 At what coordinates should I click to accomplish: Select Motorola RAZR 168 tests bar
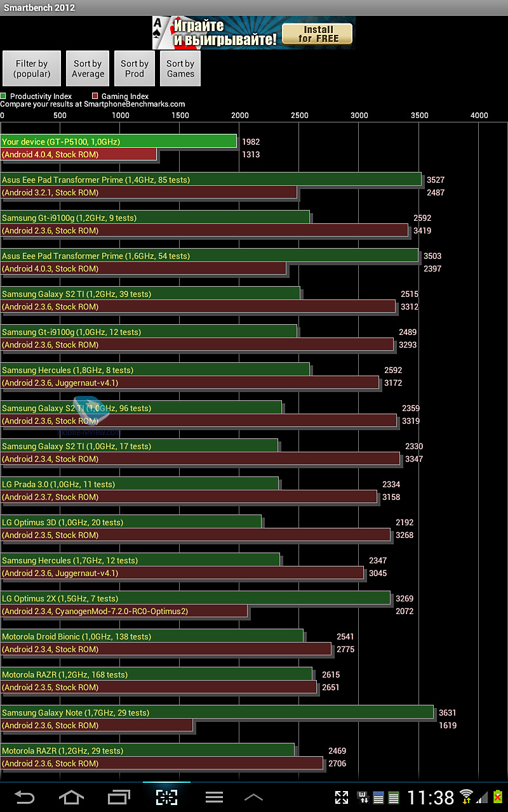(157, 674)
